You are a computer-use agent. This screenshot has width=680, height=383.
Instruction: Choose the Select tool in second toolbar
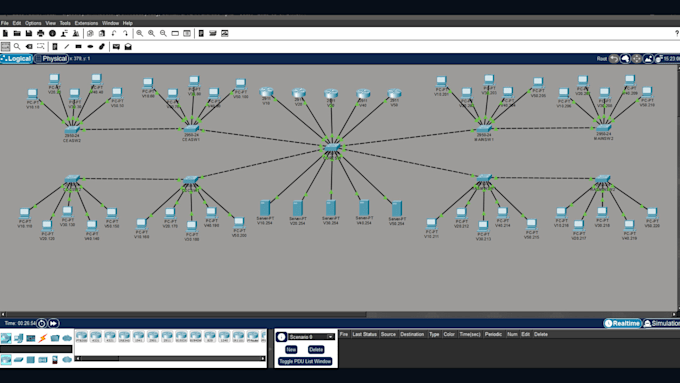pyautogui.click(x=6, y=46)
